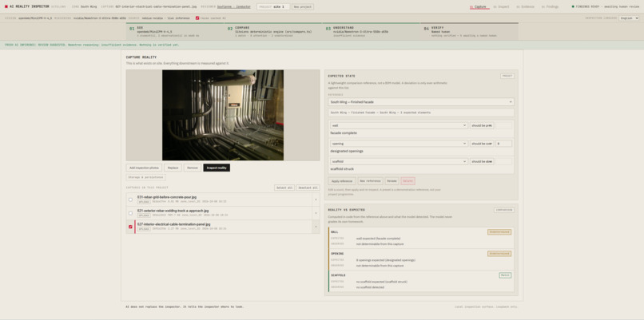Open the scaffold element type dropdown
Image resolution: width=644 pixels, height=320 pixels.
[x=399, y=162]
